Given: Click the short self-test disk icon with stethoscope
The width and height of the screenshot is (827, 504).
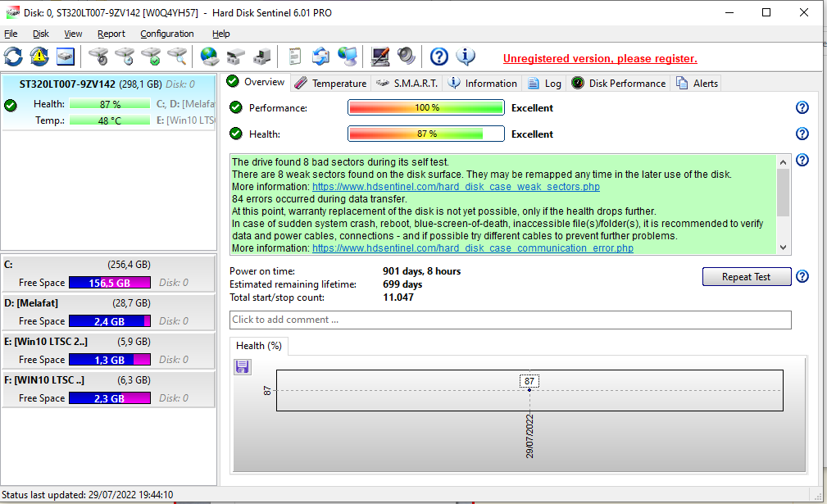Looking at the screenshot, I should click(98, 57).
